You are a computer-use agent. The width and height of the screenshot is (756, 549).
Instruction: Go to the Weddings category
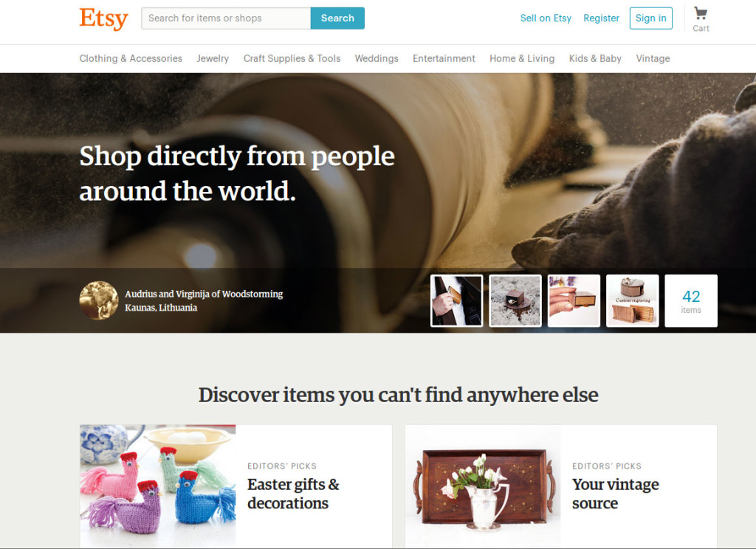tap(377, 58)
